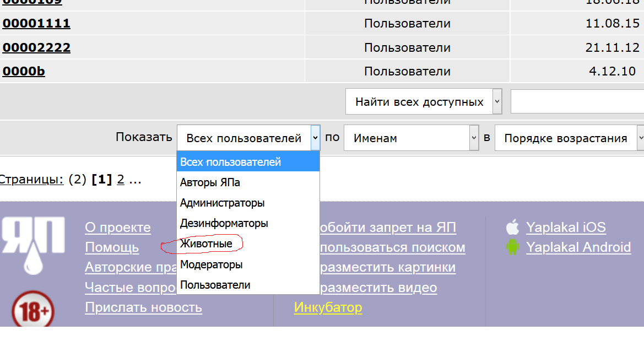Image resolution: width=644 pixels, height=357 pixels.
Task: Click the date 11.08.15
Action: tap(613, 24)
